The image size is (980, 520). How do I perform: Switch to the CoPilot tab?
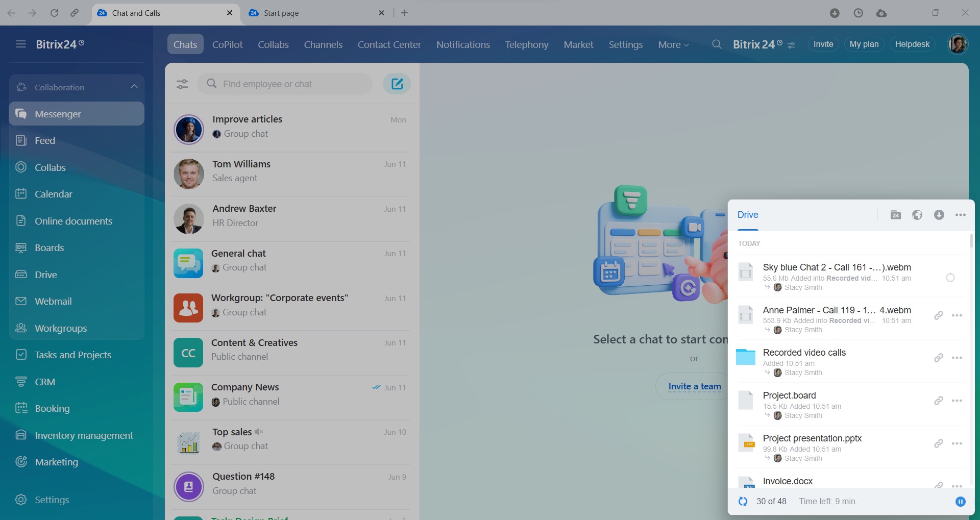click(227, 44)
